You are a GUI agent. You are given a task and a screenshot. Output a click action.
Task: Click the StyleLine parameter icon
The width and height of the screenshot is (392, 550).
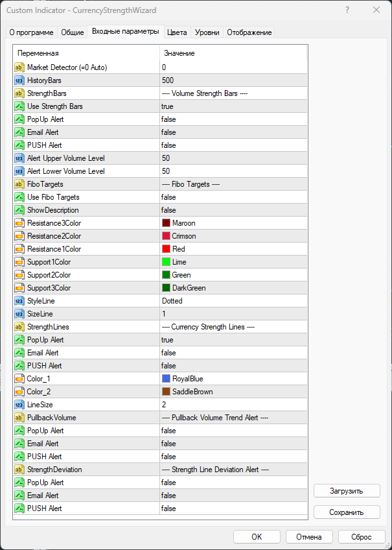19,301
